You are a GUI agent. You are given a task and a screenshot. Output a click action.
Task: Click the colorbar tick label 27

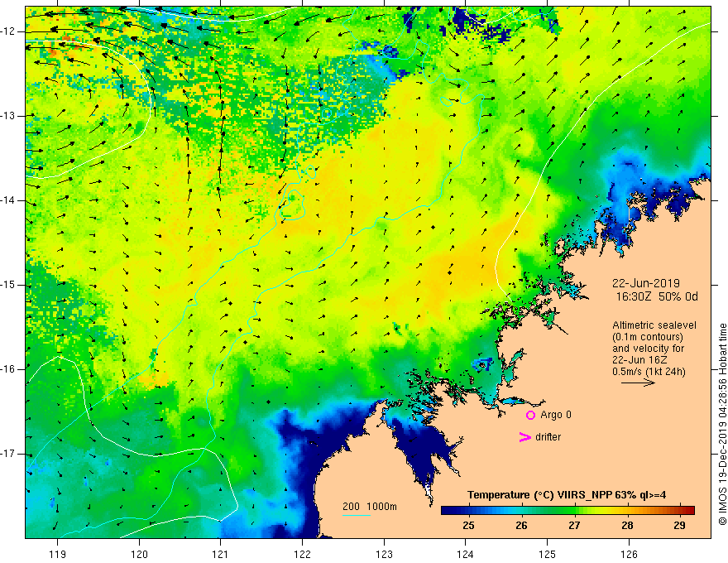[574, 526]
